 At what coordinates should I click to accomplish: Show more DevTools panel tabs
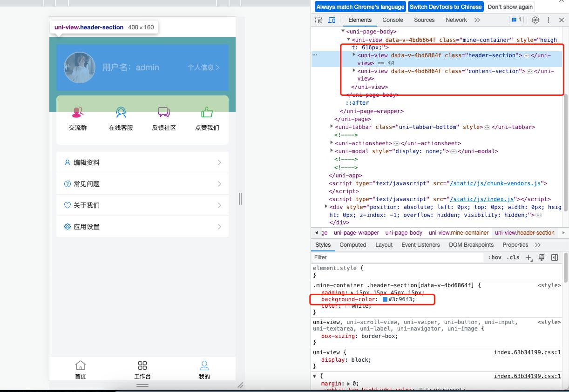pos(477,20)
